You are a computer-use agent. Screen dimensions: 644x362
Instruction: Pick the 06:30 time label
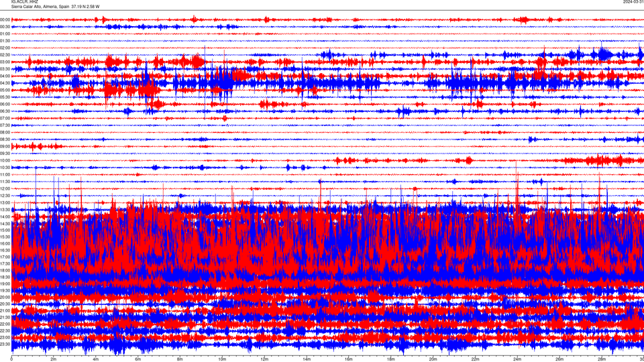5,111
